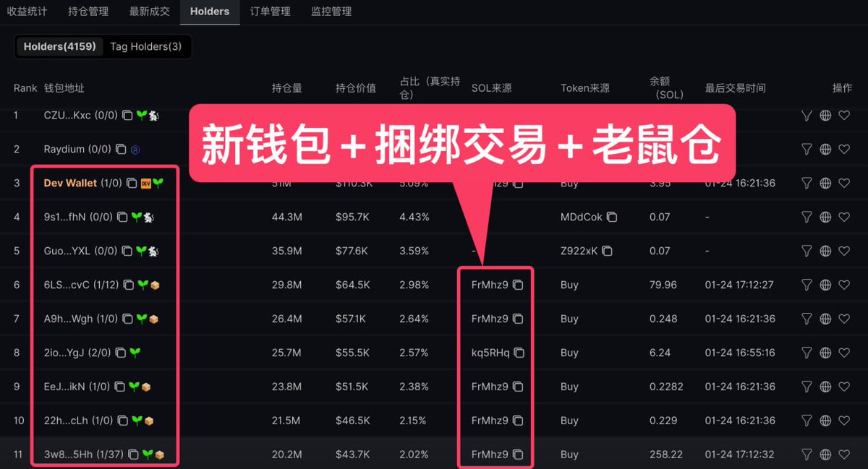Viewport: 868px width, 469px height.
Task: Open explorer globe for 6LS...cvC row
Action: (825, 285)
